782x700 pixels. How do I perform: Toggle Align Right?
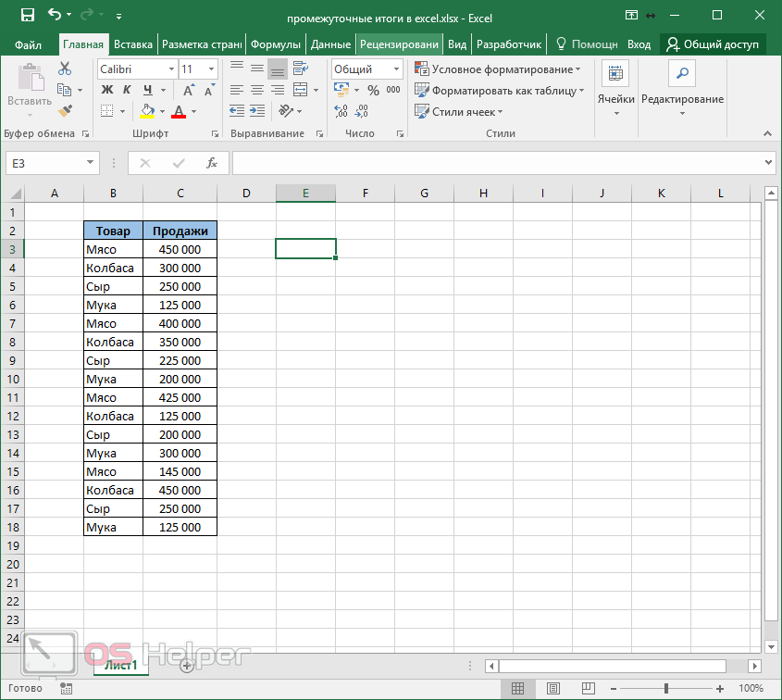pyautogui.click(x=278, y=90)
